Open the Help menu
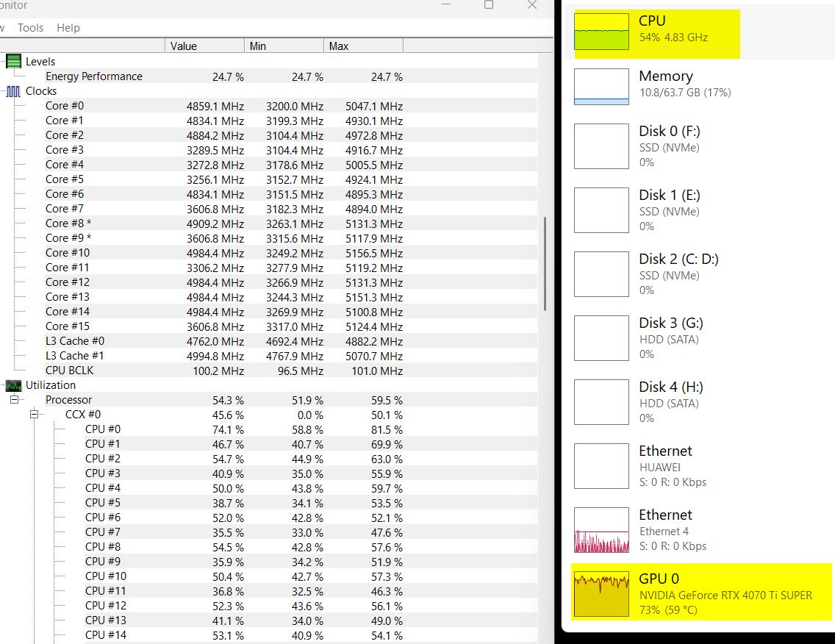835x644 pixels. pos(68,28)
